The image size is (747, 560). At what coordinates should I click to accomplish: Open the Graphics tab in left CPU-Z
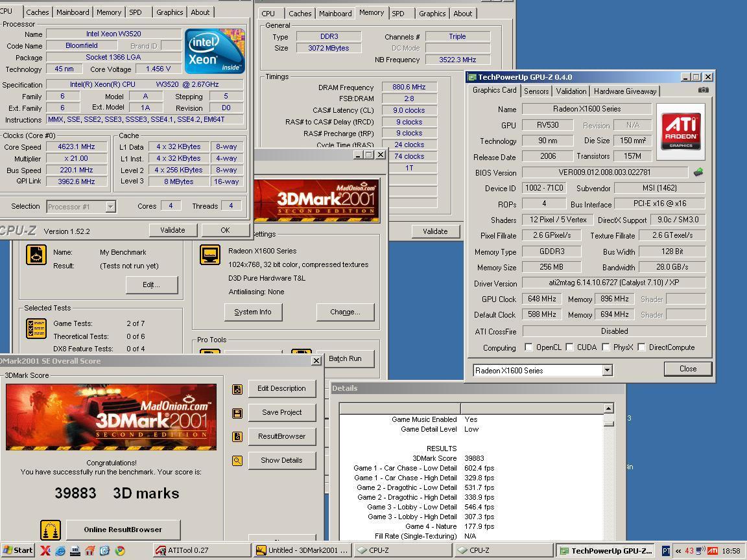[x=170, y=12]
